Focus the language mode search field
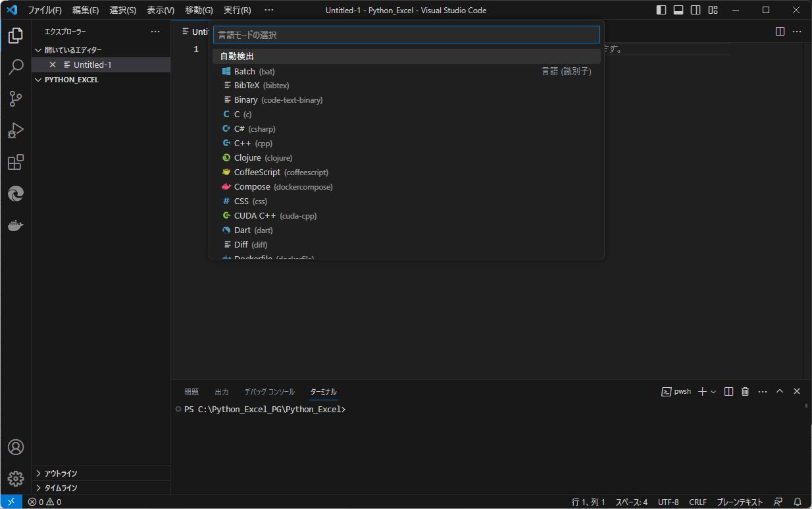 (407, 35)
